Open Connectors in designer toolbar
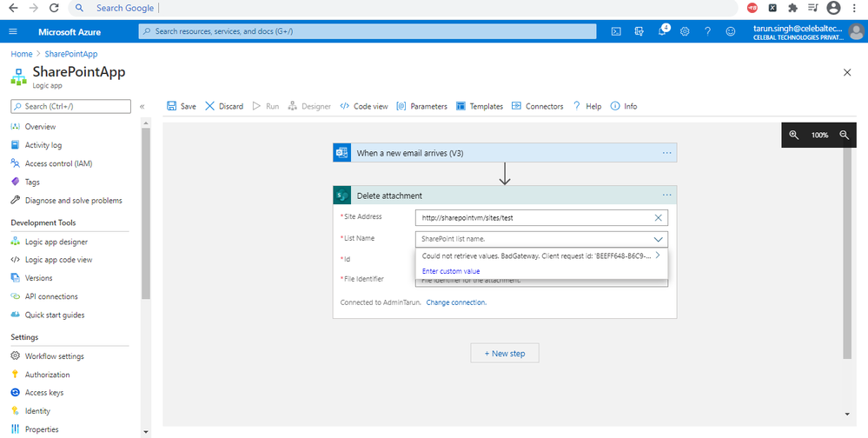The height and width of the screenshot is (438, 868). coord(537,106)
